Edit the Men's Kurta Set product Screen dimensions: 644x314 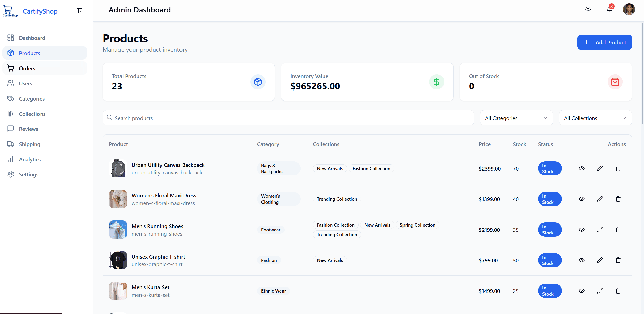click(600, 291)
